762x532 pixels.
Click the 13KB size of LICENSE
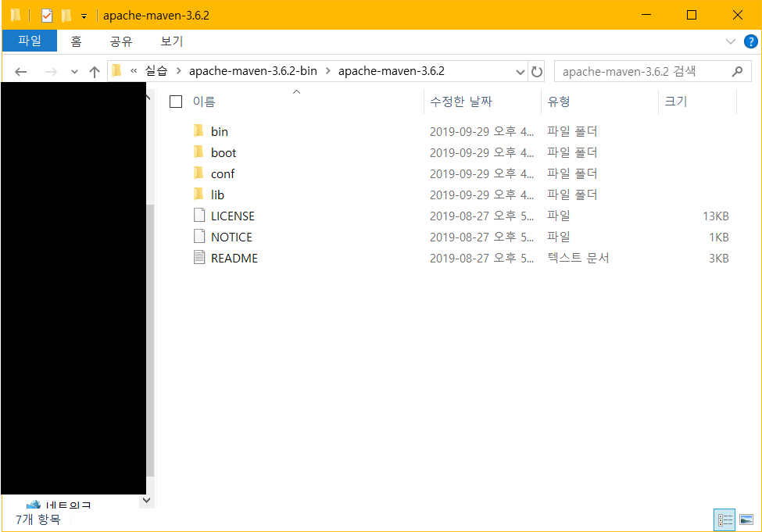click(x=715, y=216)
